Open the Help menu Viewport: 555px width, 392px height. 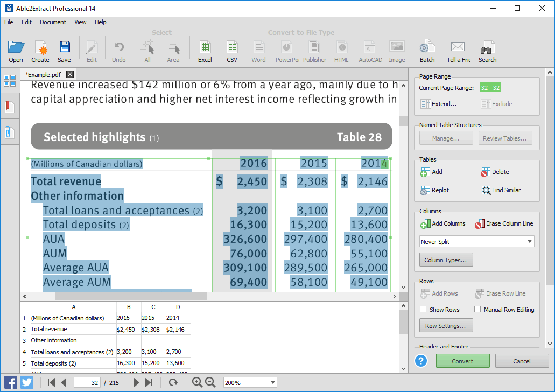(101, 22)
